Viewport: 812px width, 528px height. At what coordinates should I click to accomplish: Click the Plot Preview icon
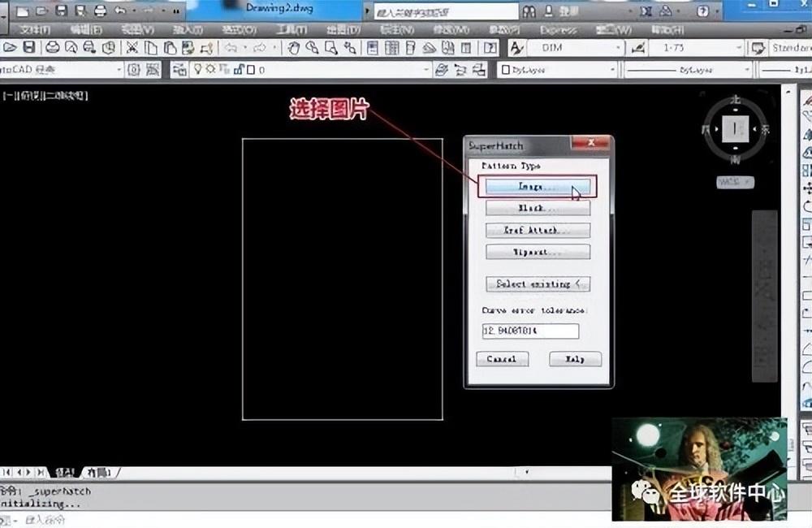click(71, 48)
